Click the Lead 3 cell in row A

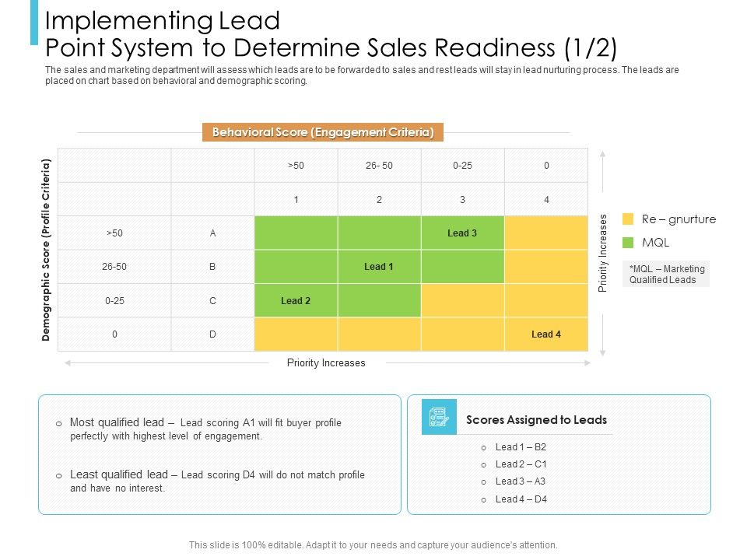pos(462,233)
